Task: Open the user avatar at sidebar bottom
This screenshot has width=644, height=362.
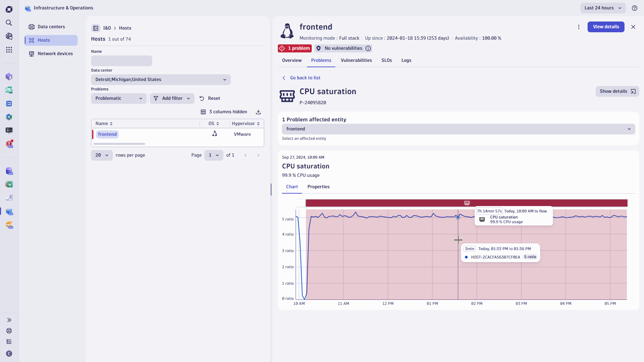Action: [x=9, y=354]
